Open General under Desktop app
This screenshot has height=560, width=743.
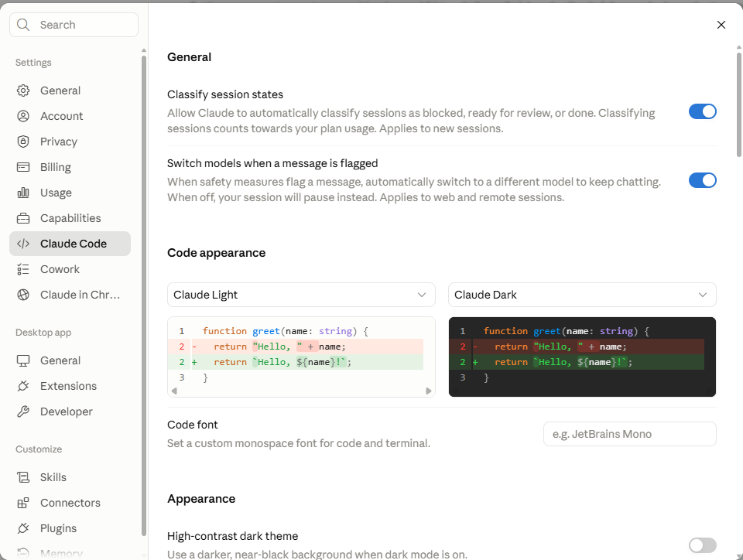click(70, 360)
